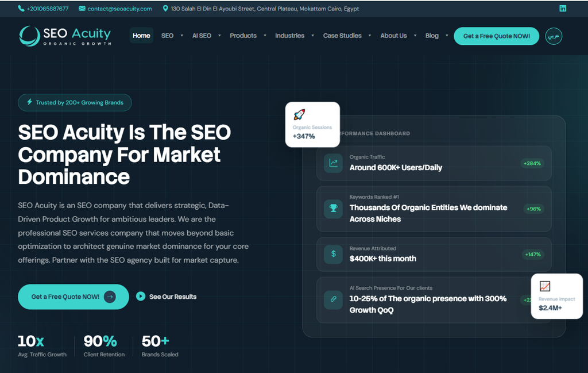This screenshot has height=373, width=588.
Task: Click the +284% growth badge
Action: pos(532,163)
